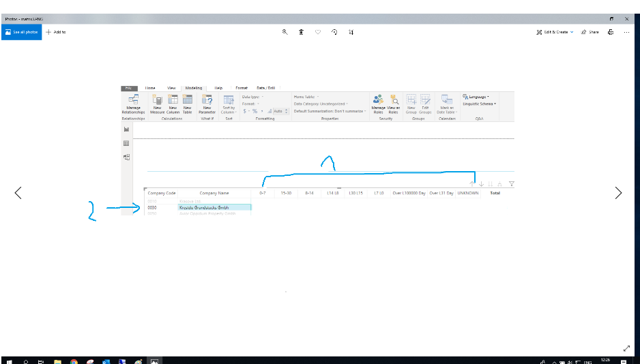The image size is (640, 364).
Task: Select the Krestdu Grundstucks Gmbh cell
Action: click(x=215, y=207)
